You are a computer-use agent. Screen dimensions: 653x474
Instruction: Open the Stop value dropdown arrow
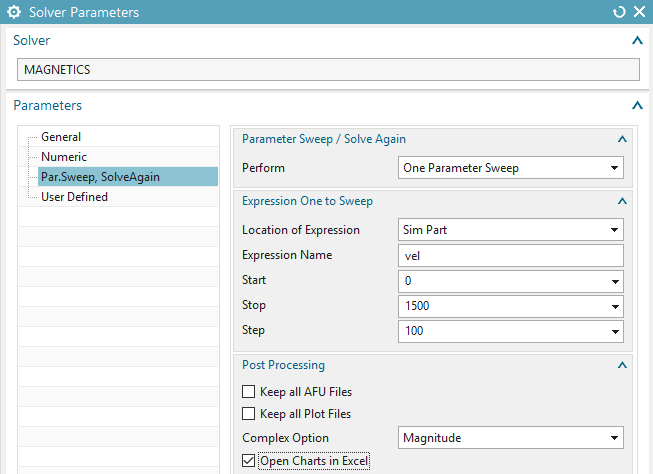613,305
